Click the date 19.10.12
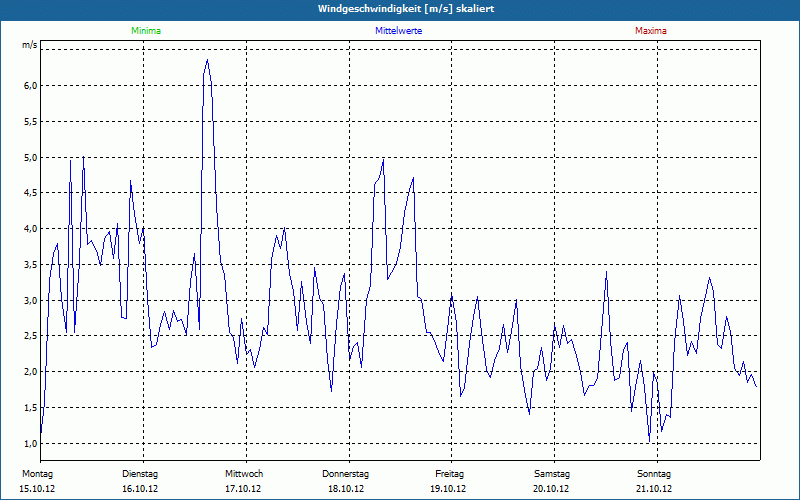This screenshot has height=500, width=800. (448, 489)
